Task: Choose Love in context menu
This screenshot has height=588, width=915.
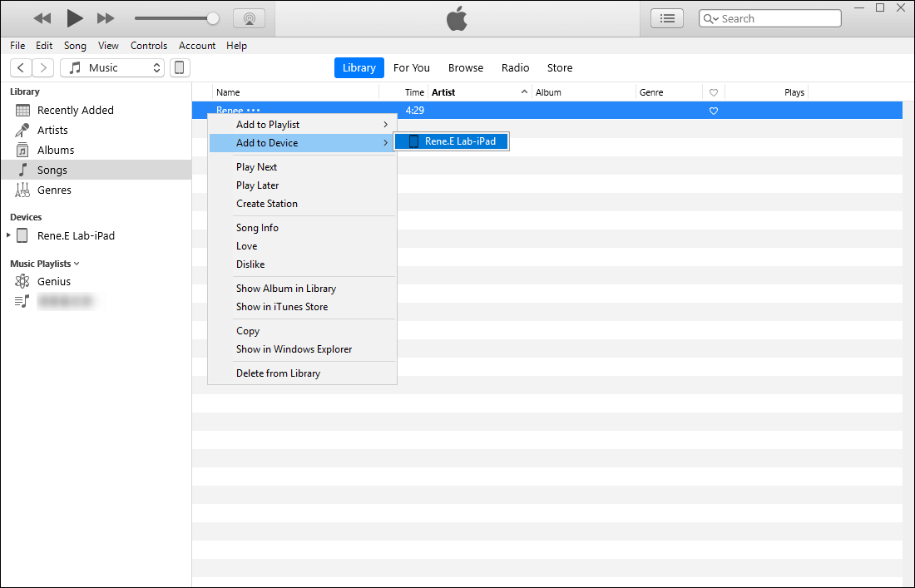Action: (303, 246)
